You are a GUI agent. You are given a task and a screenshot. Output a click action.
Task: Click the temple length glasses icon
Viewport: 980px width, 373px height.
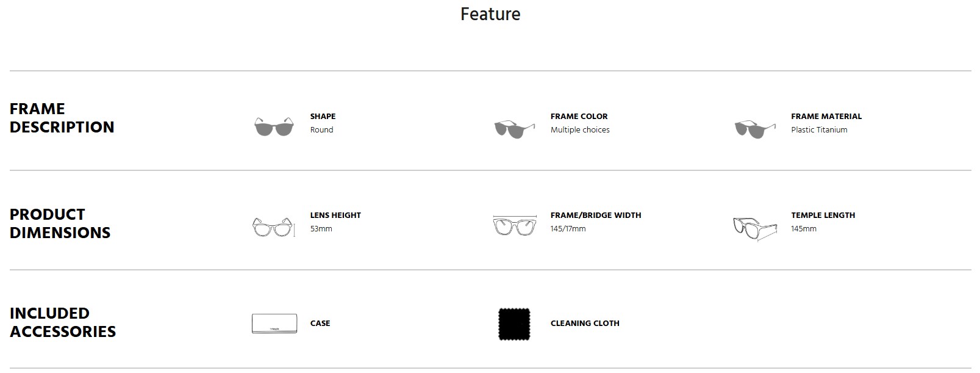pos(755,228)
